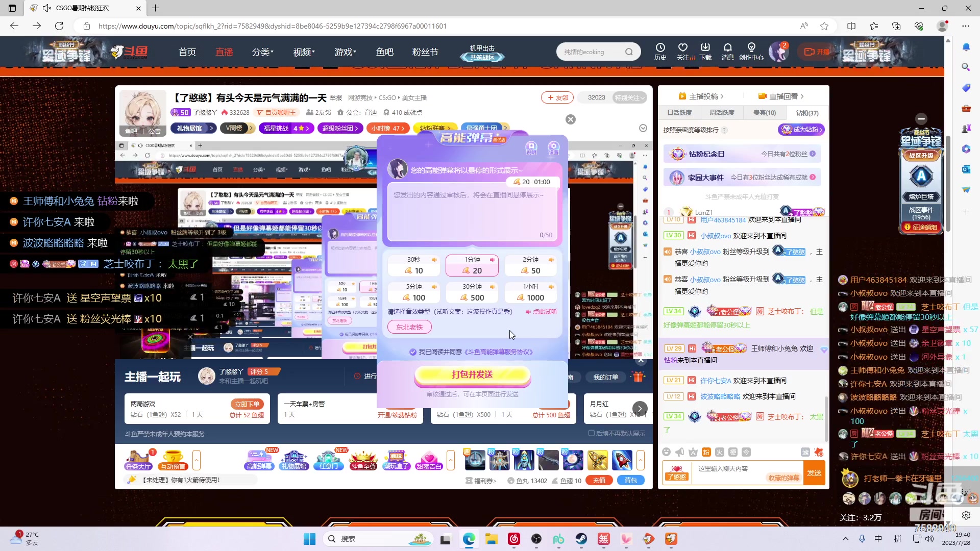Open the 说明 help icon in 高能弹幕 panel
This screenshot has height=551, width=980.
pyautogui.click(x=531, y=147)
